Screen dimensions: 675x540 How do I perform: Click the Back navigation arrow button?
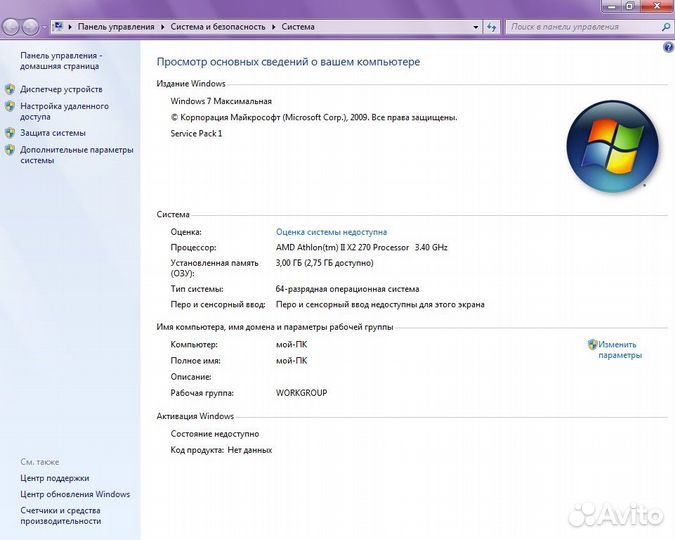[11, 27]
